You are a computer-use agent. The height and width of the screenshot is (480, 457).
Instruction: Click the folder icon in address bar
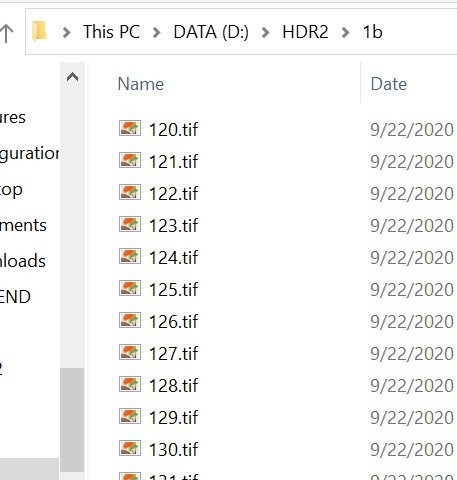(39, 32)
